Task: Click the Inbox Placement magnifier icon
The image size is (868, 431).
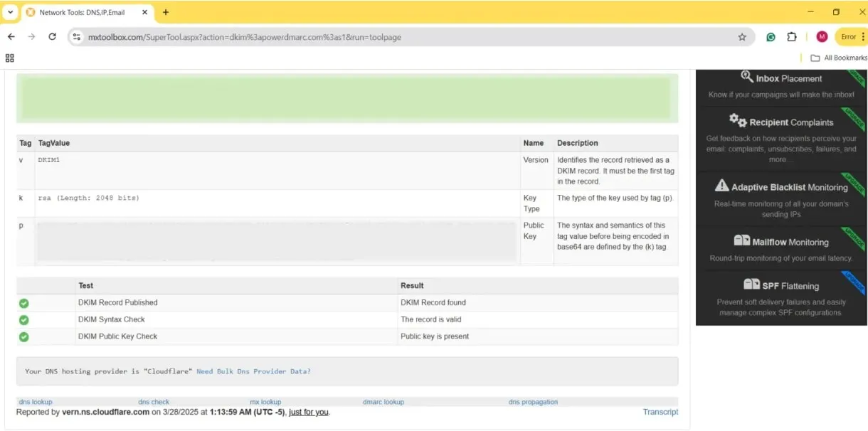Action: 746,77
